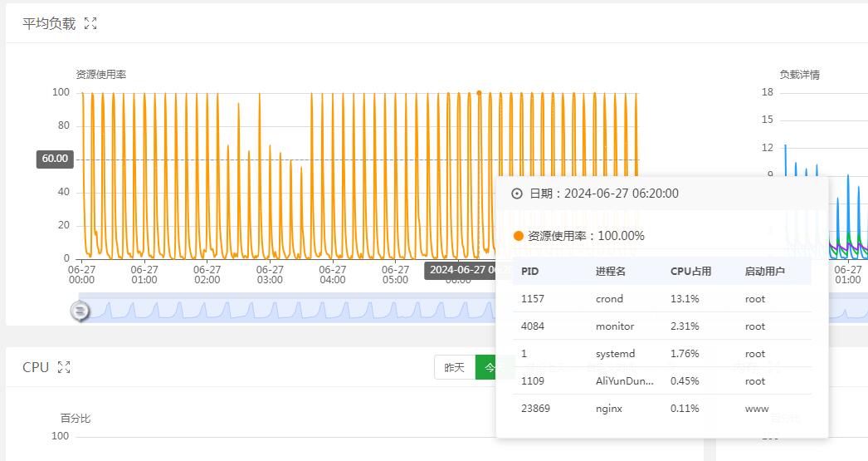868x461 pixels.
Task: Click the PID column header
Action: (529, 272)
